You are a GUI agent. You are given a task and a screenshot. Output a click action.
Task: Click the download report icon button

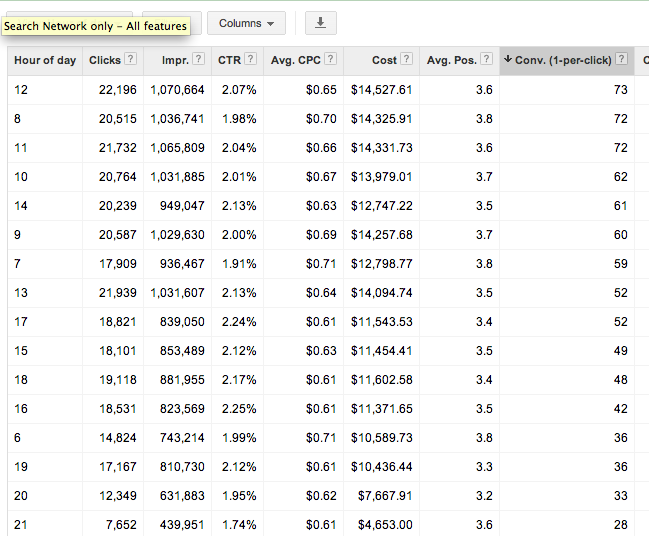(320, 23)
